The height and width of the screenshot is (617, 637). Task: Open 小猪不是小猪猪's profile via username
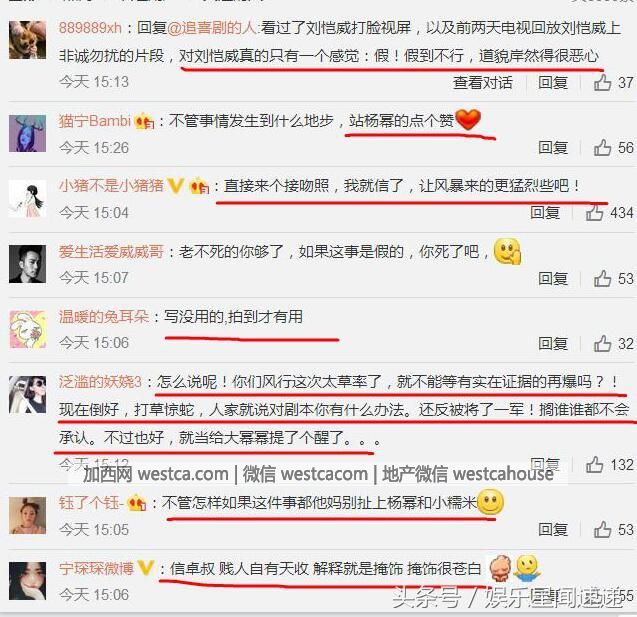click(111, 186)
